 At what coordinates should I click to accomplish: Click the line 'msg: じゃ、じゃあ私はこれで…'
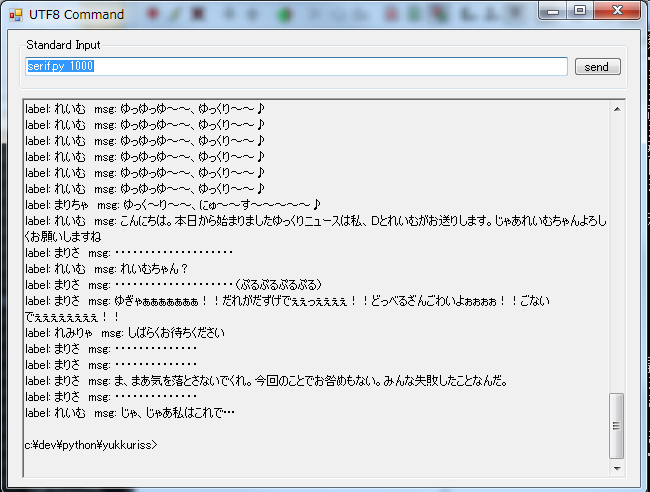[130, 413]
